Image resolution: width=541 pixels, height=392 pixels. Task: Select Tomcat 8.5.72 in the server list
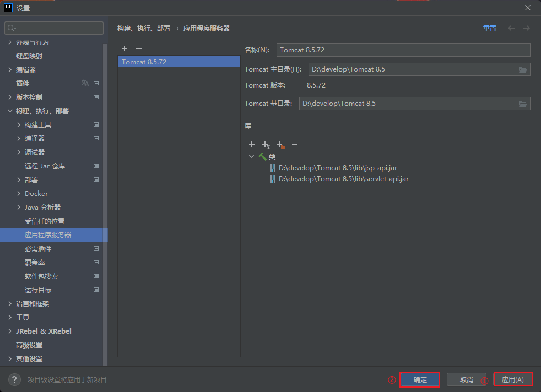pos(178,62)
